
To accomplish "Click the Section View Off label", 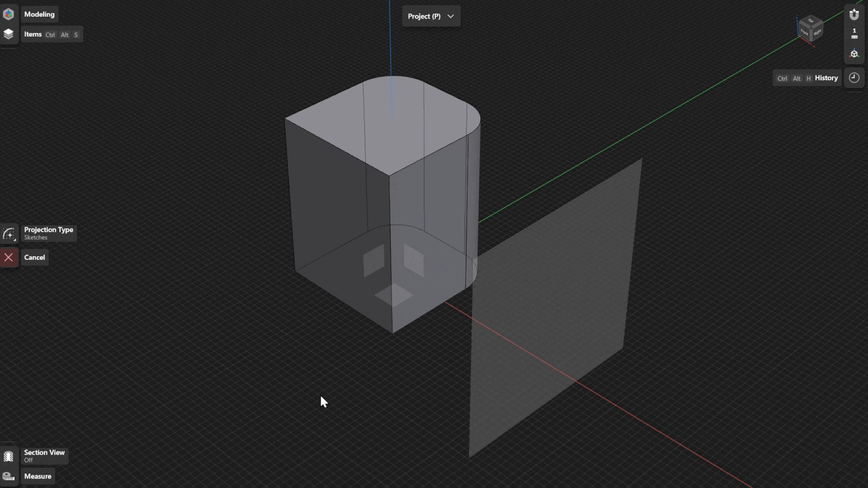I will [x=44, y=456].
